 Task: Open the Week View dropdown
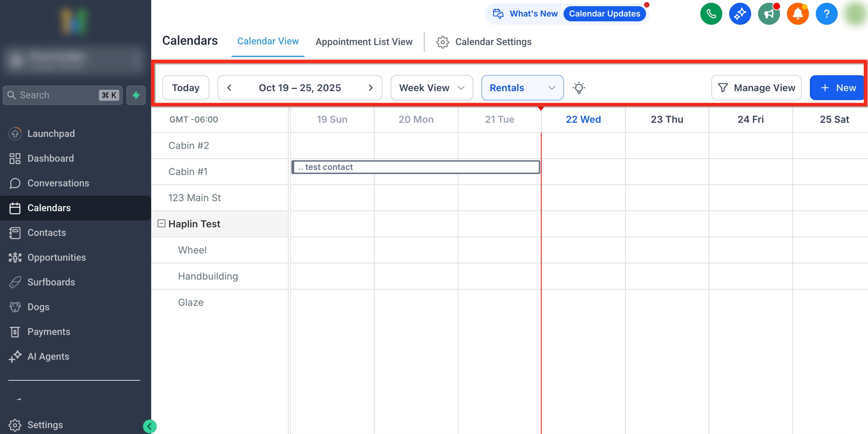(432, 88)
